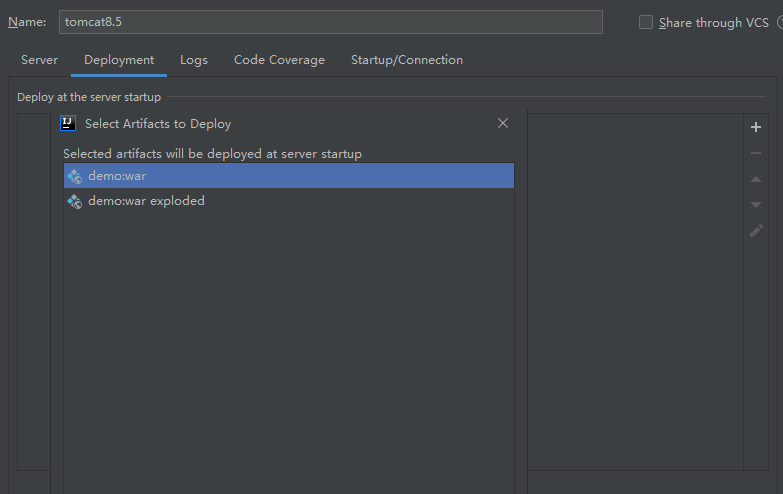The width and height of the screenshot is (783, 494).
Task: Select the highlighted demo:war row
Action: [x=289, y=176]
